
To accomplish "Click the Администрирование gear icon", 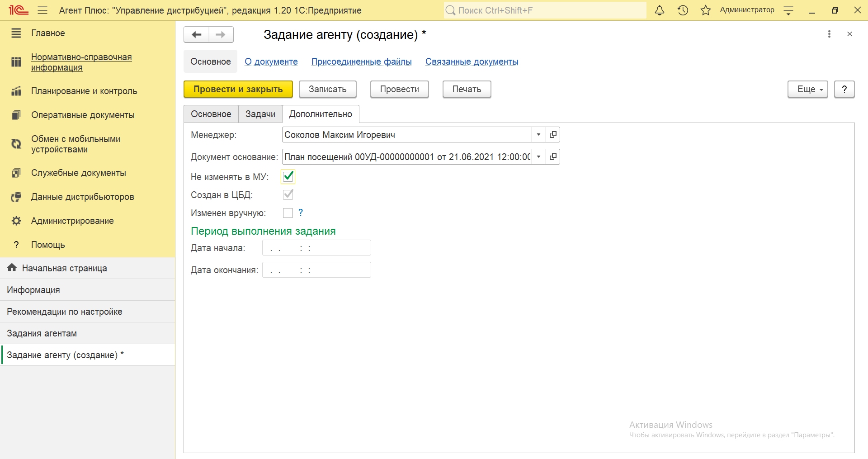I will 16,221.
